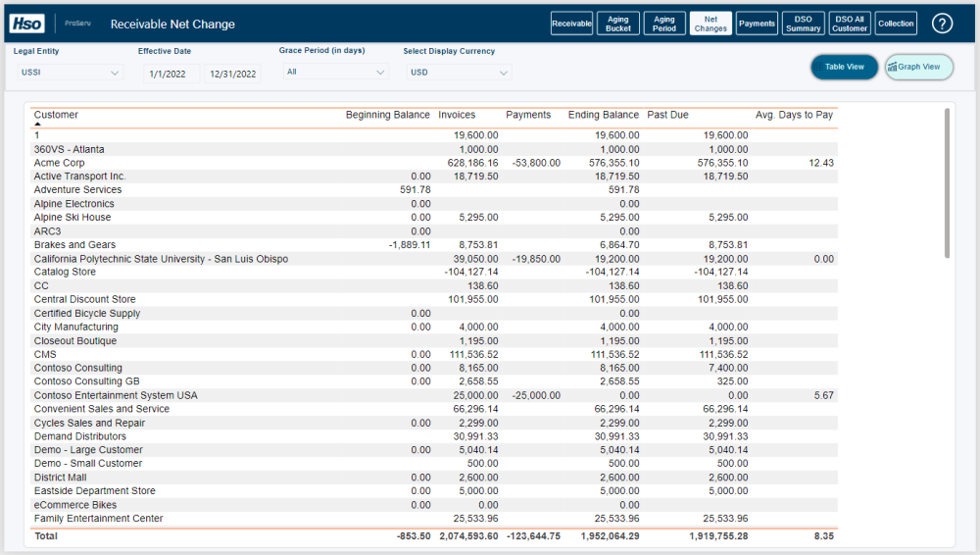
Task: Select Convenient Sales and Service row
Action: [x=434, y=409]
